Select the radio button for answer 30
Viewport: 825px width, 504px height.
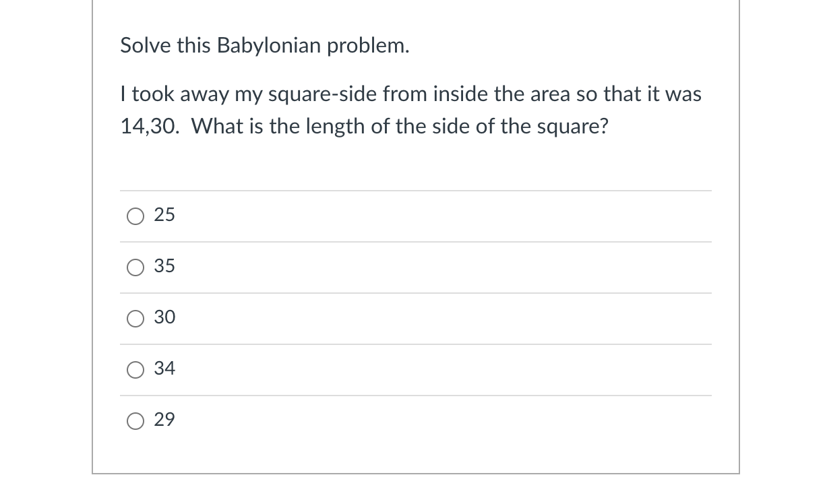pos(135,319)
